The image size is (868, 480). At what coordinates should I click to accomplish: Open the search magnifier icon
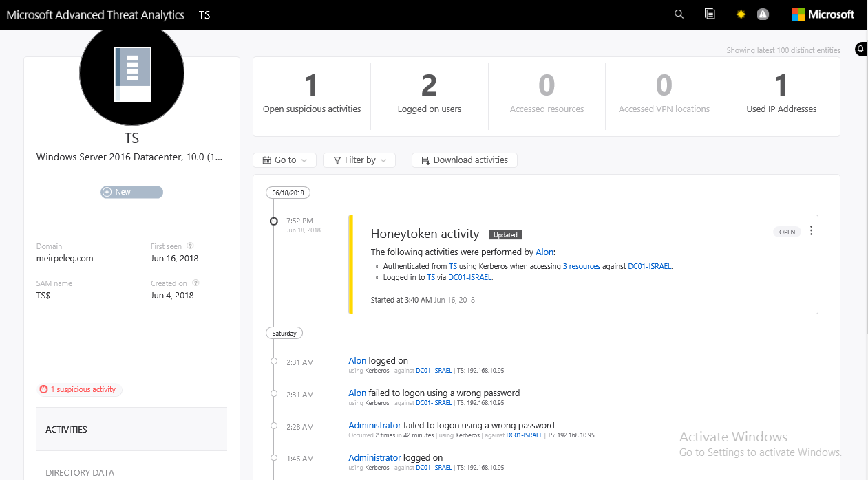coord(679,14)
